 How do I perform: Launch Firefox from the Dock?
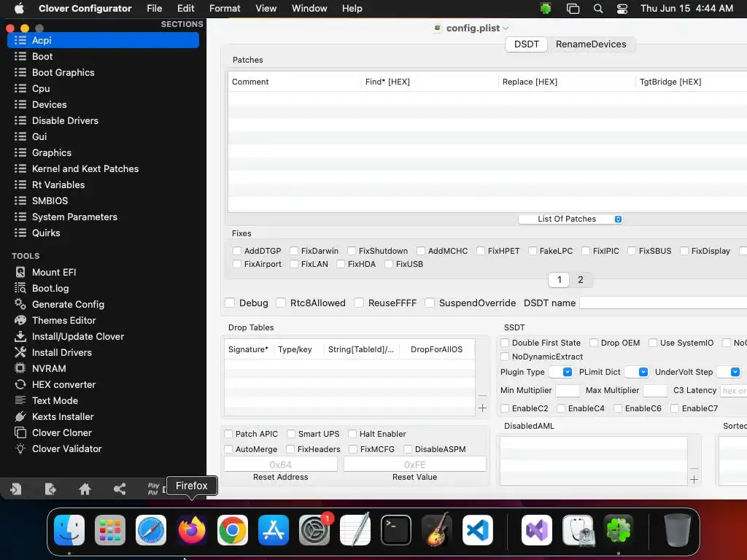pos(192,529)
